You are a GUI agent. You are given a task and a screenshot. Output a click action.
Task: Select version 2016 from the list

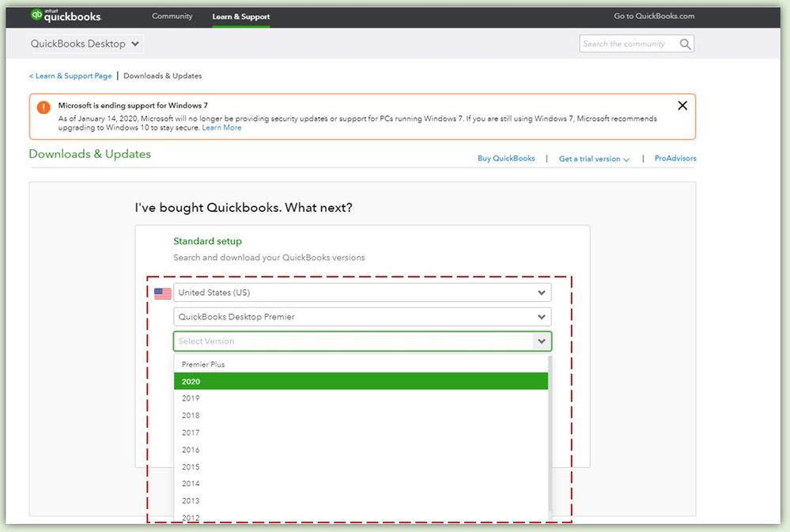click(361, 450)
